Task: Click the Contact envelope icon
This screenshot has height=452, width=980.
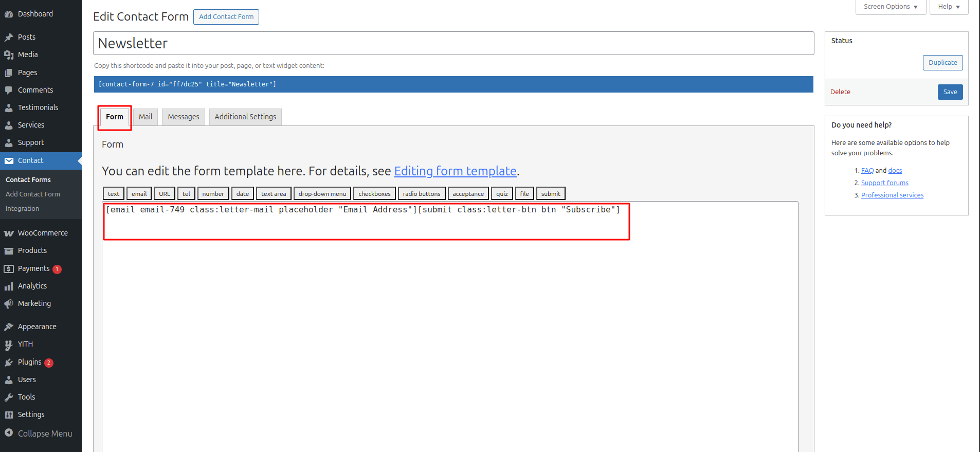Action: point(9,161)
